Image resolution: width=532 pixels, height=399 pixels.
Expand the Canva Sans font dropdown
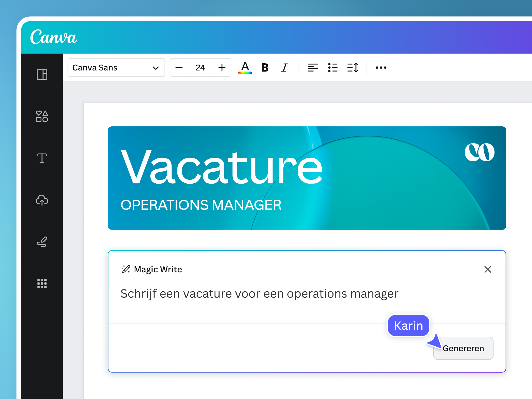116,68
